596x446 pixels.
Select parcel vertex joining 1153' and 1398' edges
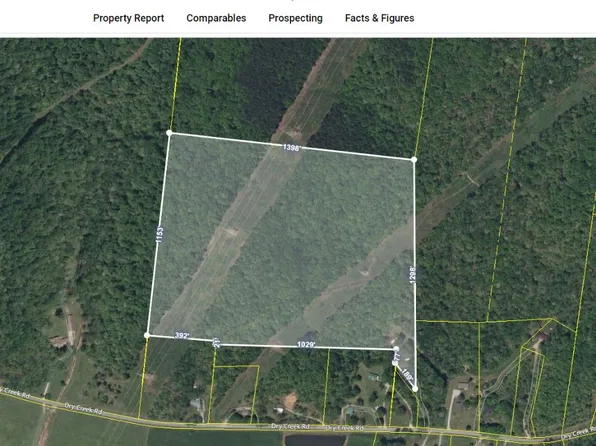pyautogui.click(x=169, y=133)
